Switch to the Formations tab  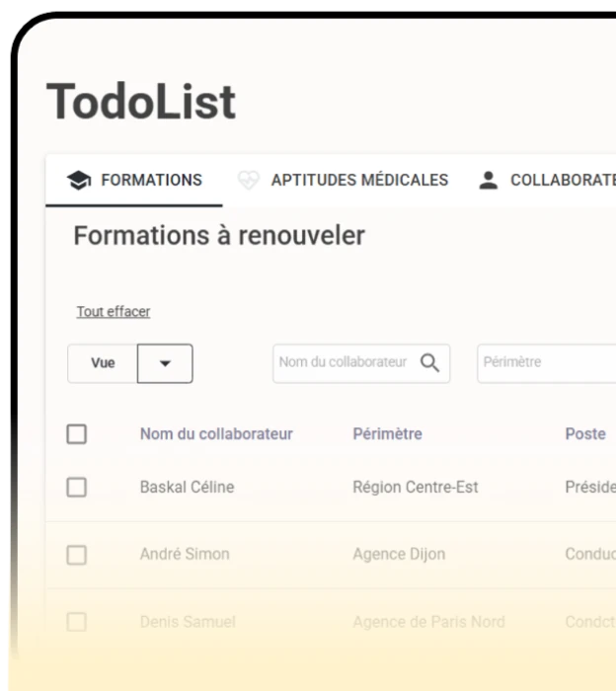point(151,180)
